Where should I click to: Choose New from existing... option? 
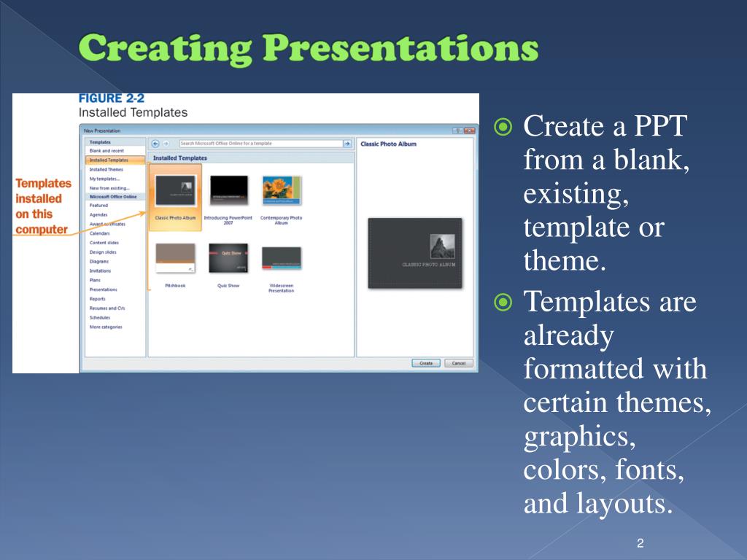109,188
